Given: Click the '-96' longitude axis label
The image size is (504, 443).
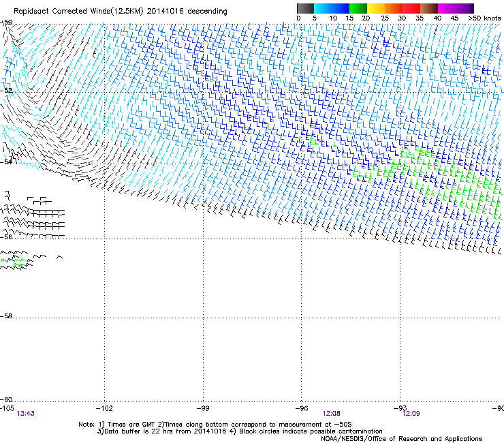Looking at the screenshot, I should (x=302, y=408).
